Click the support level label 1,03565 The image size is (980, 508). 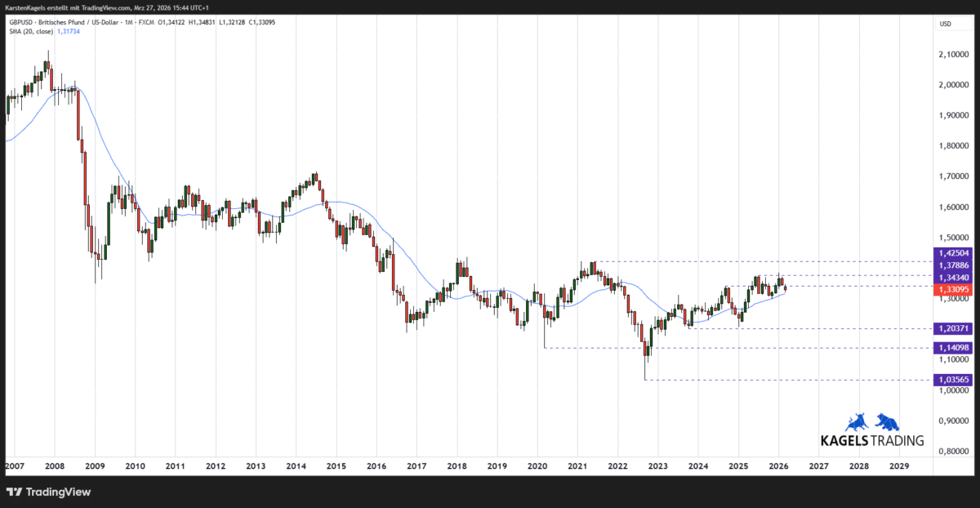pyautogui.click(x=952, y=379)
